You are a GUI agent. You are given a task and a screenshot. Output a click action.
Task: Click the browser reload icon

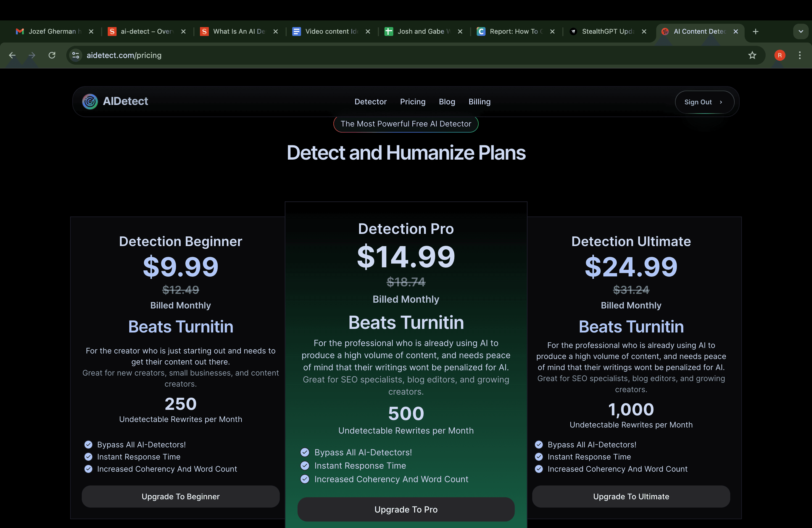[x=52, y=55]
